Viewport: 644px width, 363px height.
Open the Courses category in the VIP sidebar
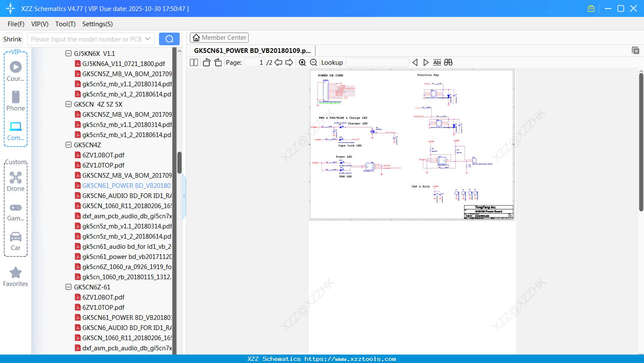(16, 71)
